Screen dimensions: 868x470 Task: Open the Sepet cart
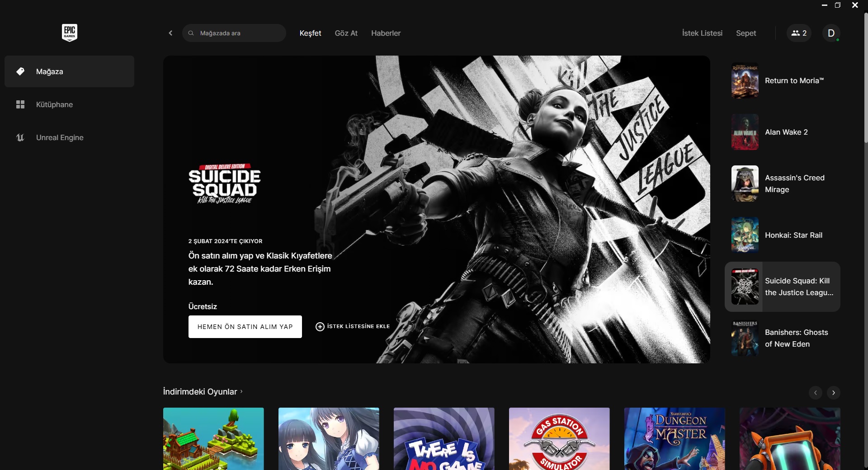746,33
